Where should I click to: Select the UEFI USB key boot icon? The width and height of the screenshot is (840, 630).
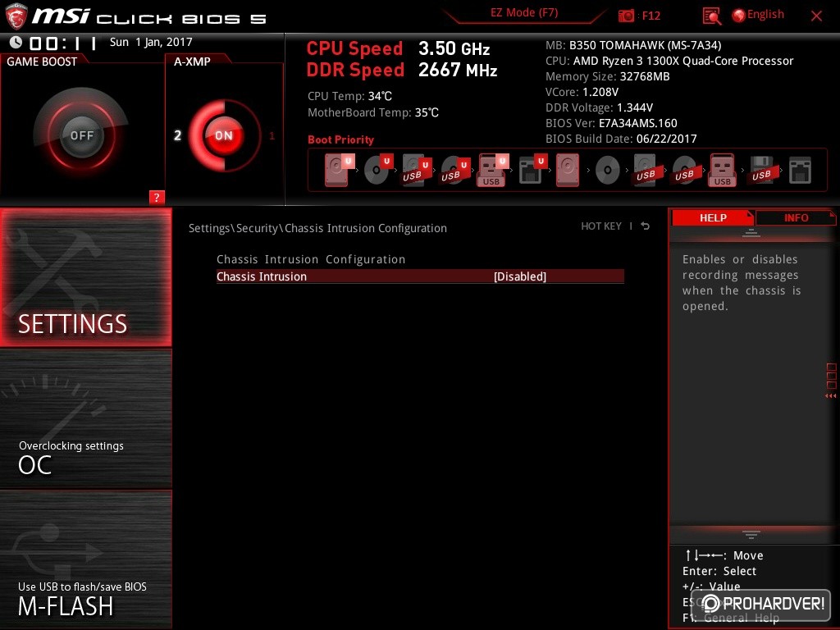[x=492, y=171]
